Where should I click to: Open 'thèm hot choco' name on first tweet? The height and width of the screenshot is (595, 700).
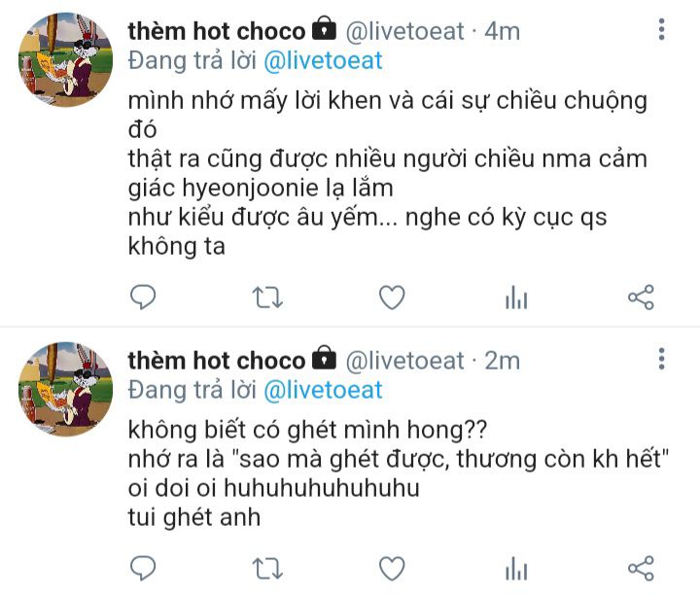point(217,31)
